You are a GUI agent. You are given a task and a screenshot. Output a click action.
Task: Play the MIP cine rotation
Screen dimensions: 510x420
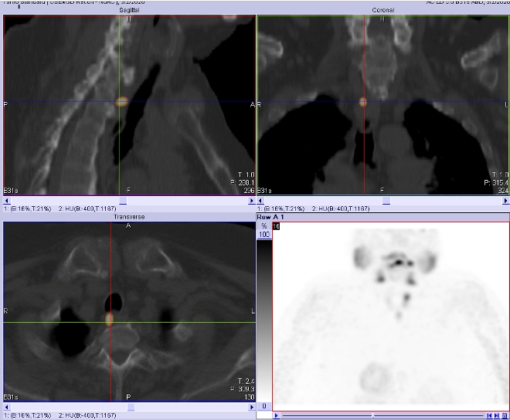(277, 415)
